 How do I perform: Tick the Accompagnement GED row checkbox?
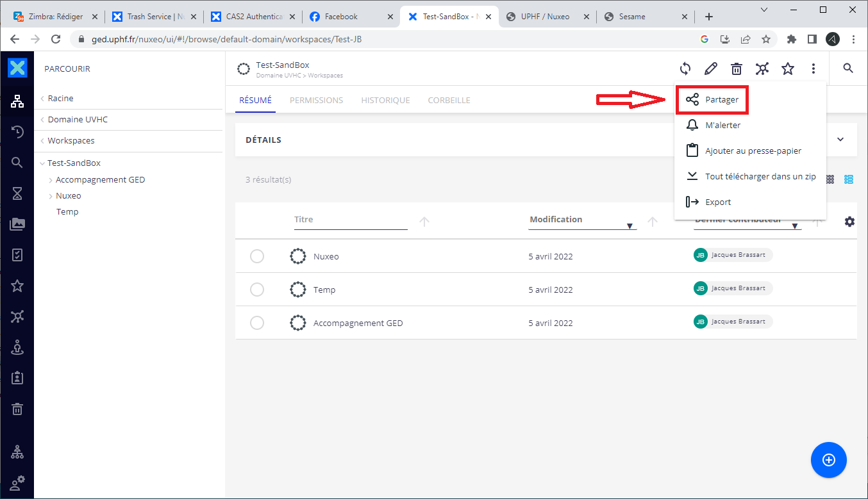[x=257, y=323]
